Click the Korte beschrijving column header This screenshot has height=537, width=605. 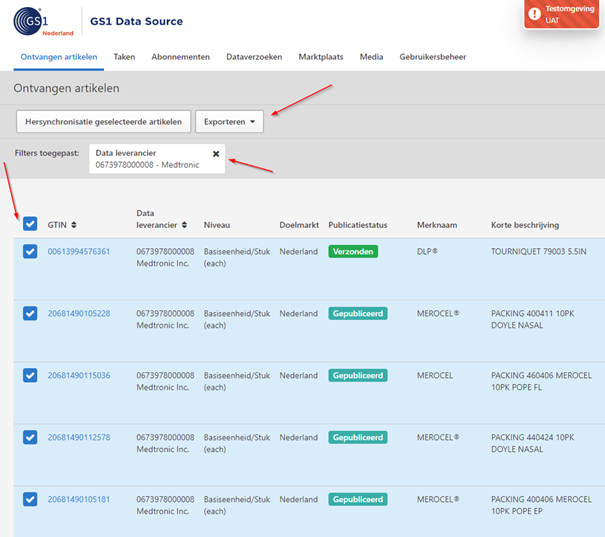coord(525,225)
